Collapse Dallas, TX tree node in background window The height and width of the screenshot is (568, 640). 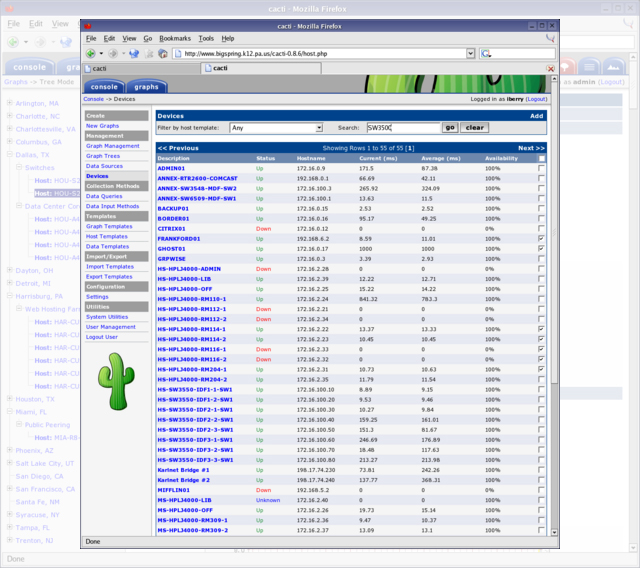(x=10, y=154)
